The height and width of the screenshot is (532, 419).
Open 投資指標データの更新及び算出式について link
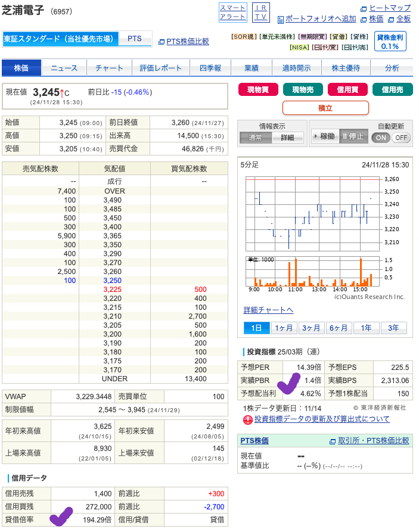coord(322,419)
